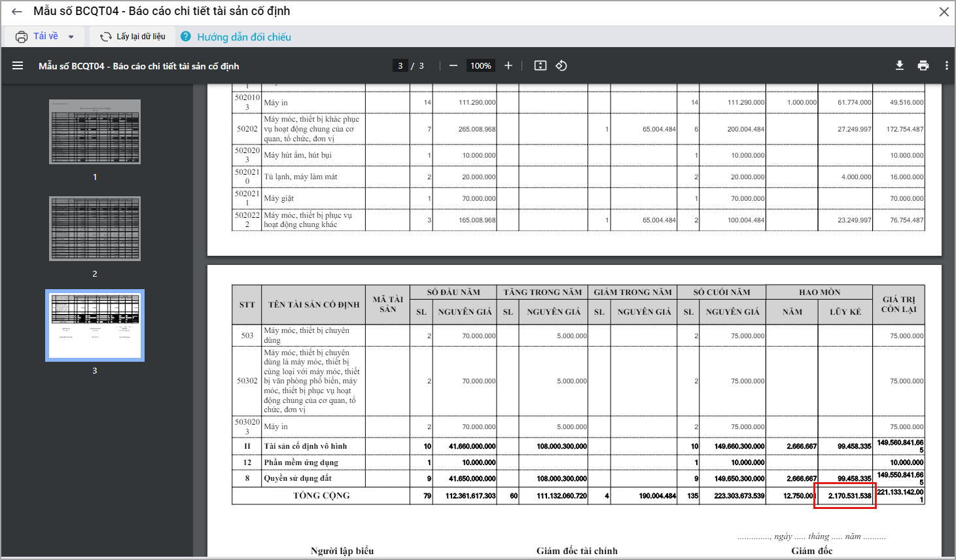Click the Người lập biểu signature label

point(342,551)
